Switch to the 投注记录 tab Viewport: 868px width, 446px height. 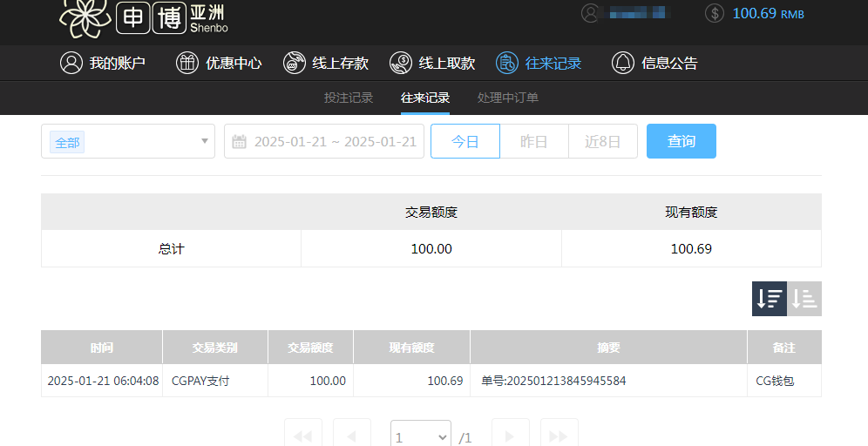pyautogui.click(x=349, y=98)
